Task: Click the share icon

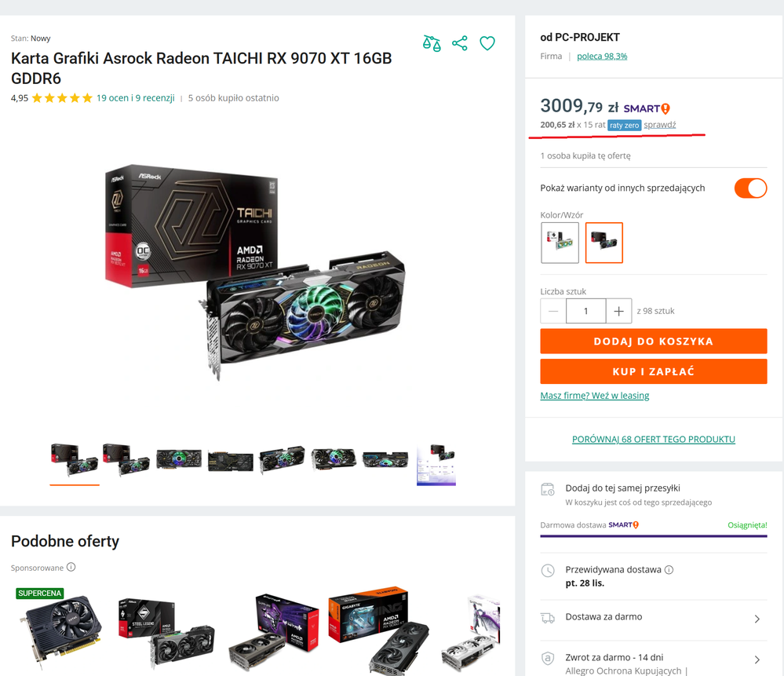Action: point(460,43)
